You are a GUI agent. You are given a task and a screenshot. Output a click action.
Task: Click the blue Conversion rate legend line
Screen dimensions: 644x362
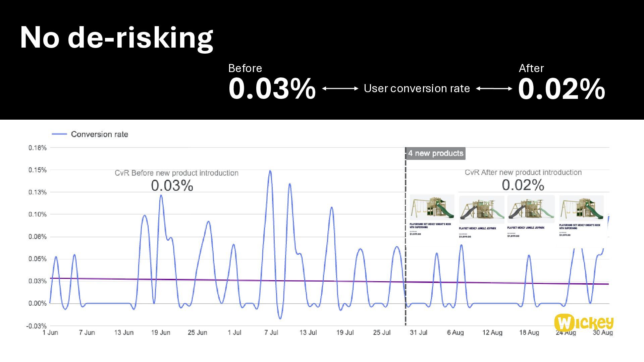click(59, 134)
